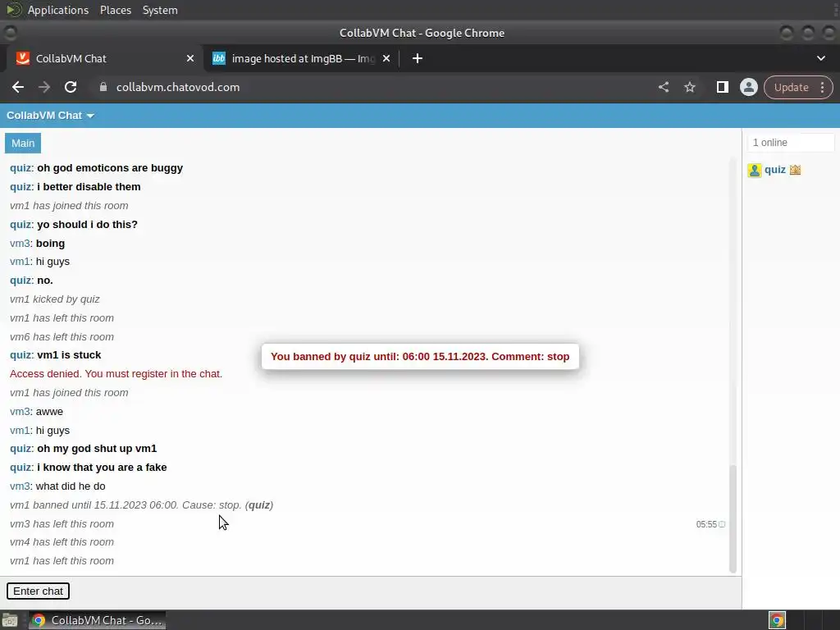Select the Main room tab
Image resolution: width=840 pixels, height=630 pixels.
23,143
